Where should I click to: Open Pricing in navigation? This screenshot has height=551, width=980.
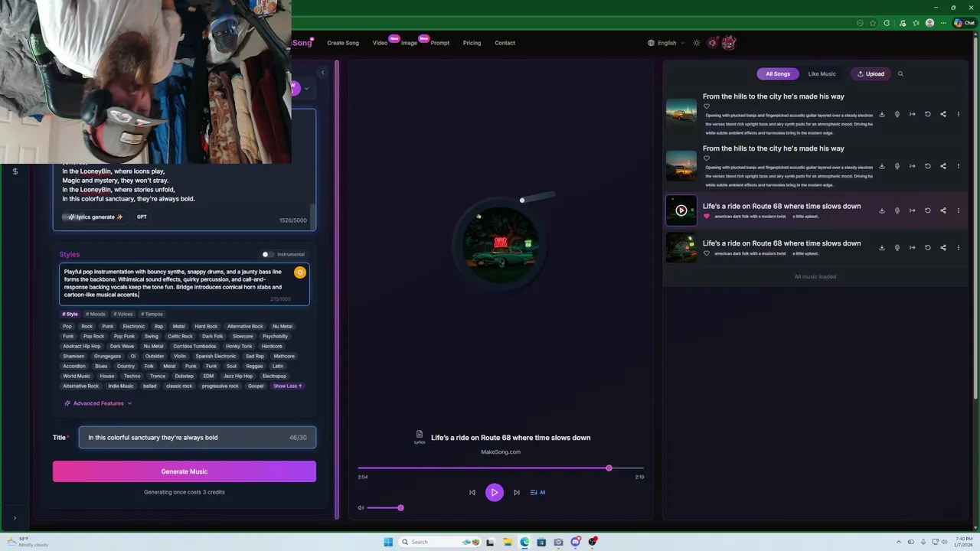coord(472,43)
